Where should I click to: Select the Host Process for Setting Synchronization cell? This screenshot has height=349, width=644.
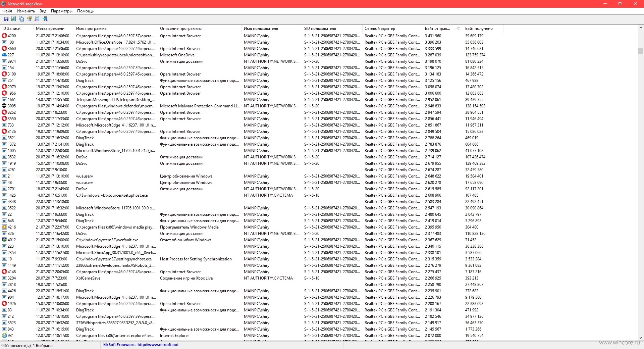pyautogui.click(x=196, y=259)
